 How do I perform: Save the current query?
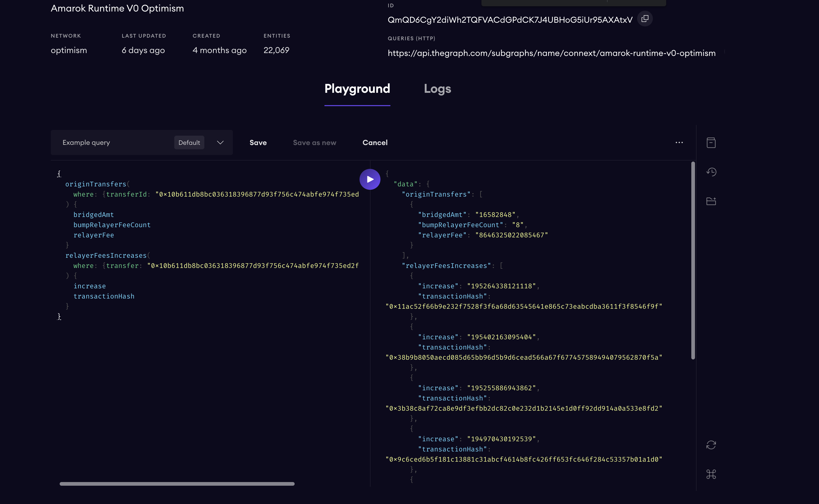click(258, 142)
